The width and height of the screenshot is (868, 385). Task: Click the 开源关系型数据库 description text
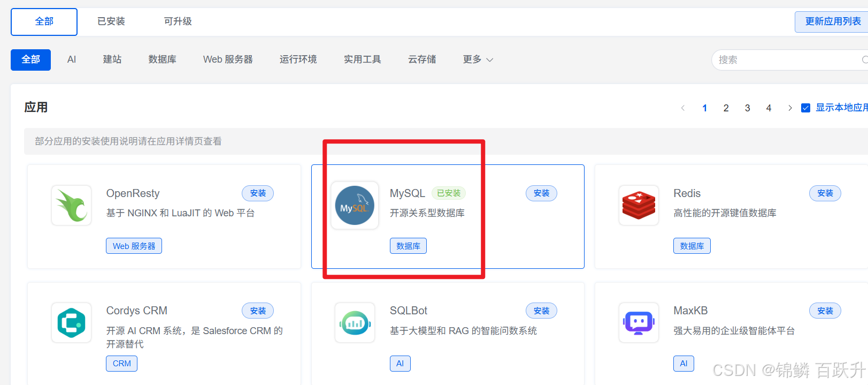click(427, 213)
